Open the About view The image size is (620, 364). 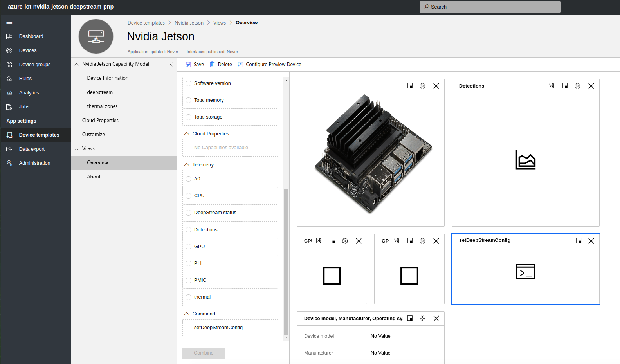[94, 177]
